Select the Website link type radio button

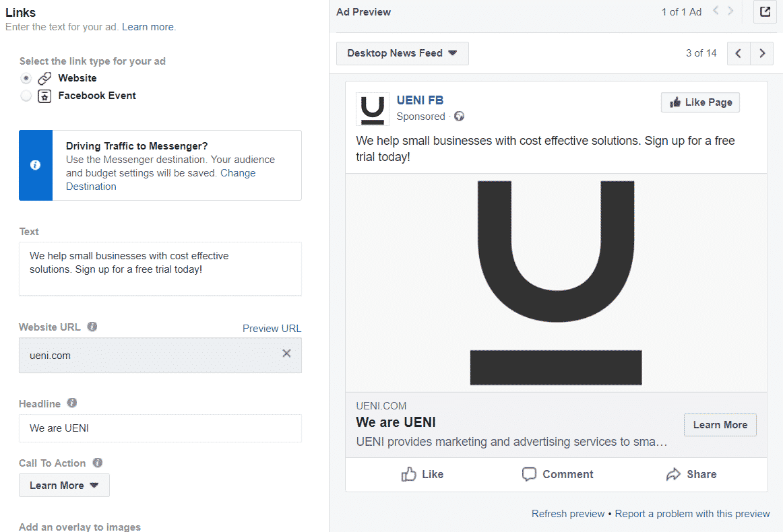(26, 78)
